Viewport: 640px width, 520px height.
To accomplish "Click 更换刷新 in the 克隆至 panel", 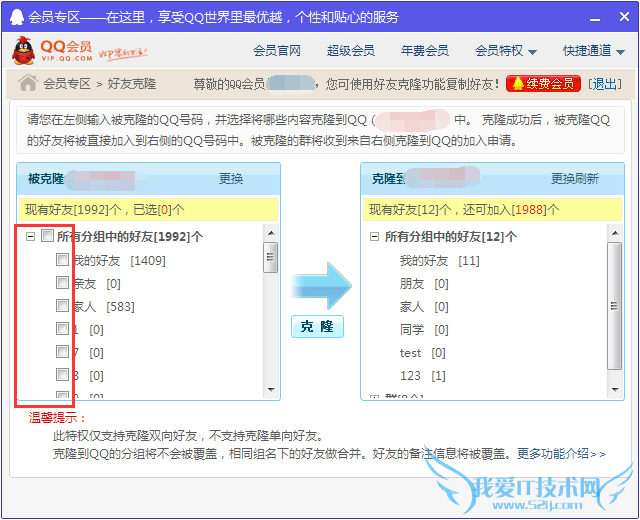I will point(575,178).
